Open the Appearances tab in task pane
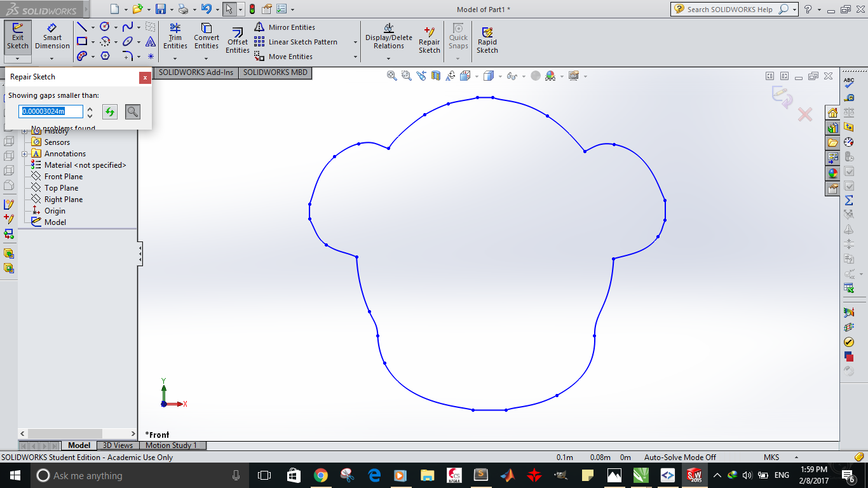This screenshot has height=488, width=868. pyautogui.click(x=832, y=173)
